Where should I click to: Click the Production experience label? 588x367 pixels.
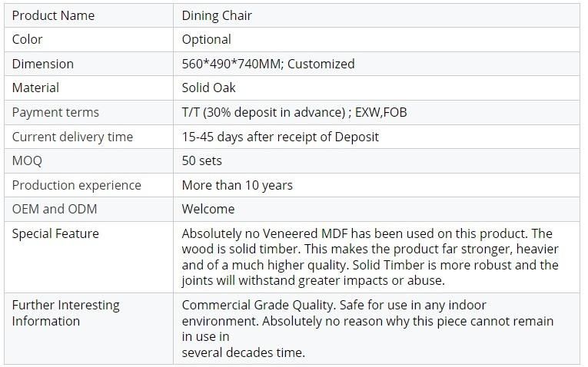pos(77,185)
